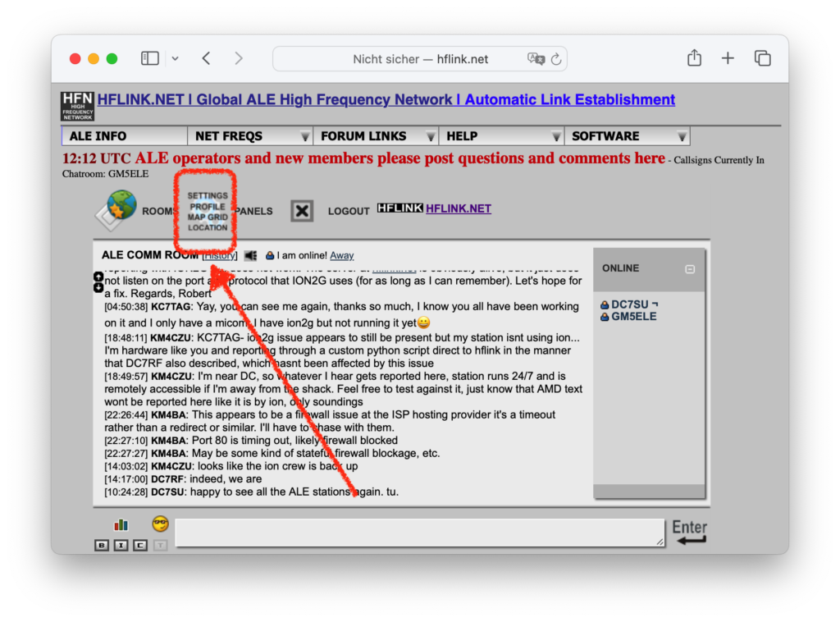The width and height of the screenshot is (840, 622).
Task: Click the black HFLINK logo badge
Action: tap(400, 208)
